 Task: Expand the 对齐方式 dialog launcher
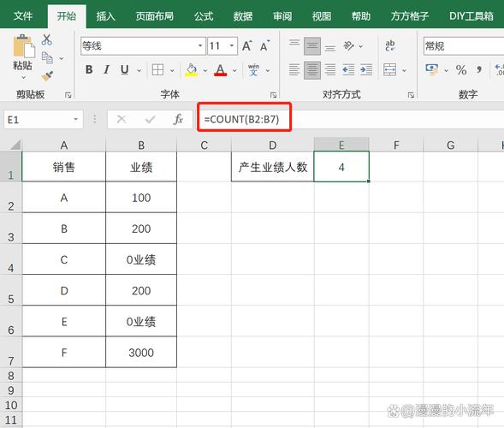411,95
